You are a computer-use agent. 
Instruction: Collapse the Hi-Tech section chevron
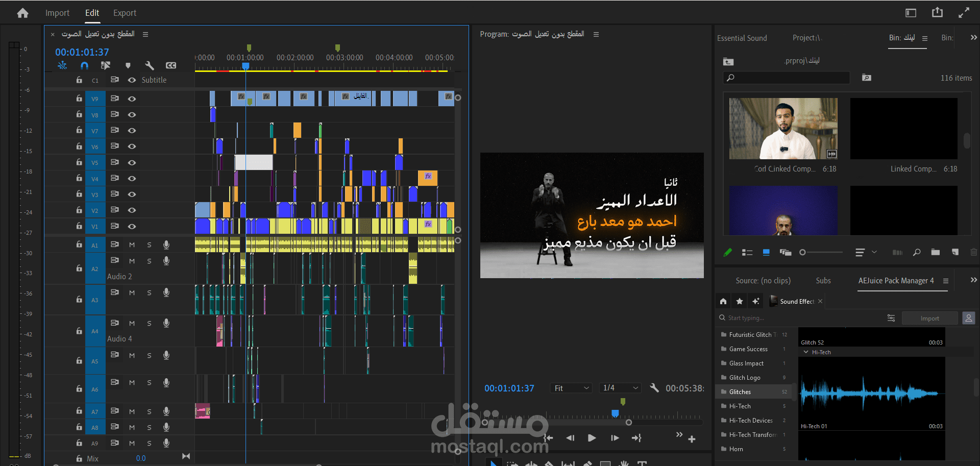[806, 352]
